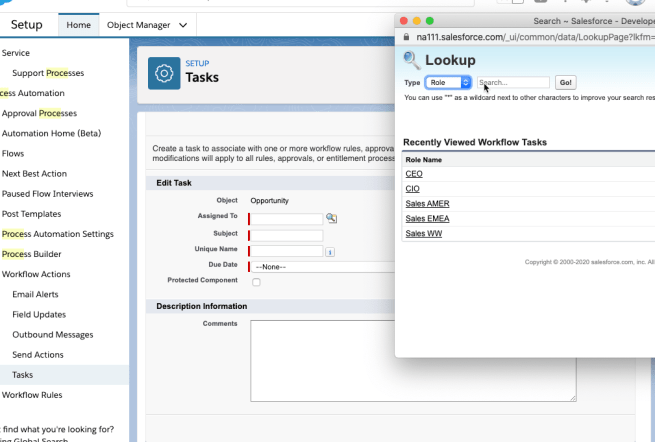Screen dimensions: 655x442
Task: Open Email Alerts in the sidebar
Action: coord(35,294)
